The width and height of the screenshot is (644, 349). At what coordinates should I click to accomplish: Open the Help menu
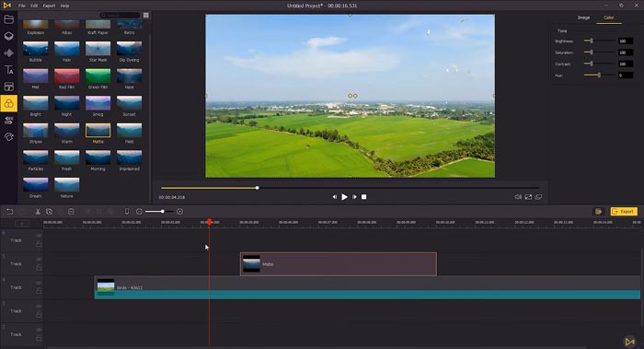click(64, 6)
